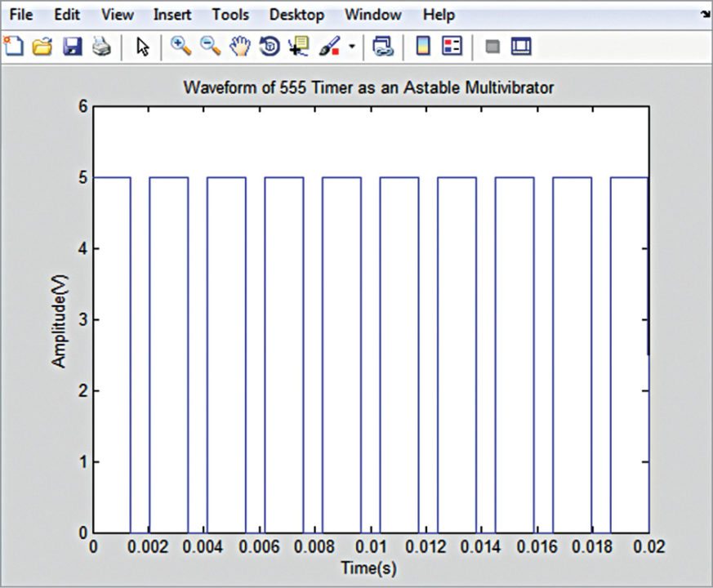Open a file using the Open folder icon

pos(44,47)
